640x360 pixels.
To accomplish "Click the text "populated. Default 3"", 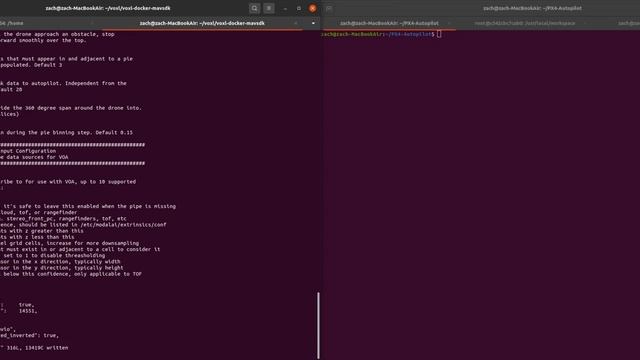I will tap(31, 65).
